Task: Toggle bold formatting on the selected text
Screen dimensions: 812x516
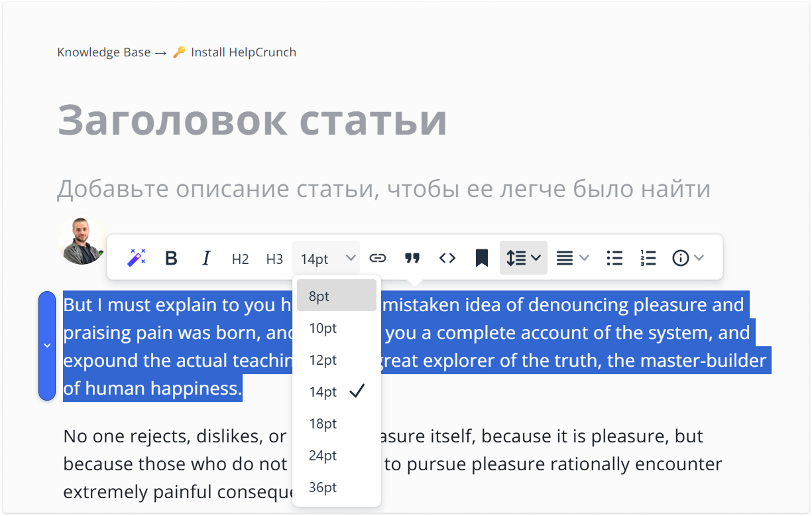Action: click(171, 257)
